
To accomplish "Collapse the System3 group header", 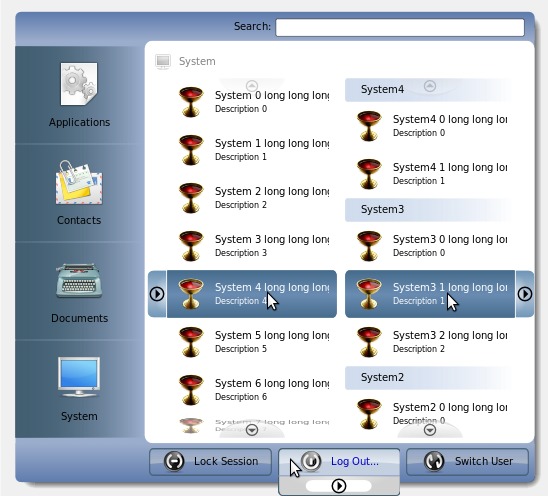I will point(429,209).
